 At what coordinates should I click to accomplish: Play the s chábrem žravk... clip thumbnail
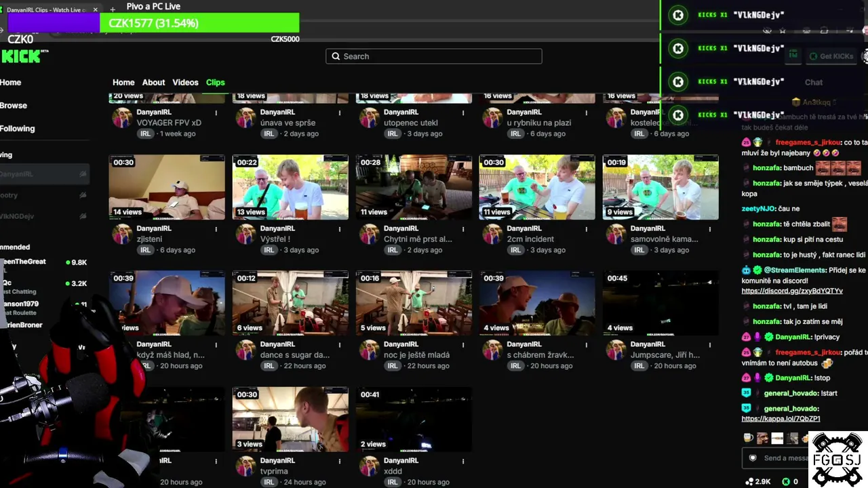coord(537,303)
